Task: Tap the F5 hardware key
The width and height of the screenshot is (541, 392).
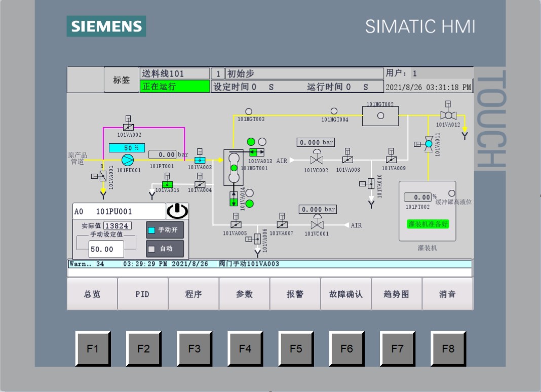Action: (296, 348)
